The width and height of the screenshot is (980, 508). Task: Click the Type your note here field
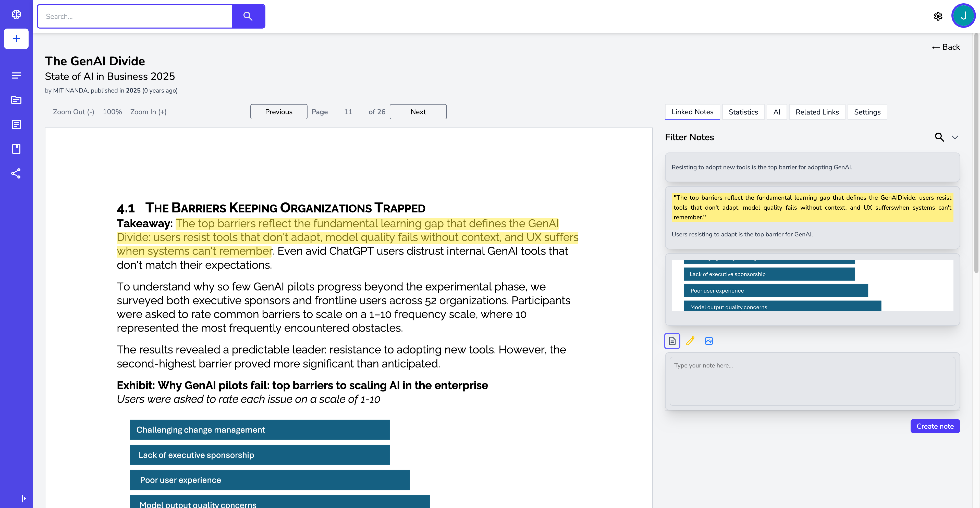(x=812, y=381)
